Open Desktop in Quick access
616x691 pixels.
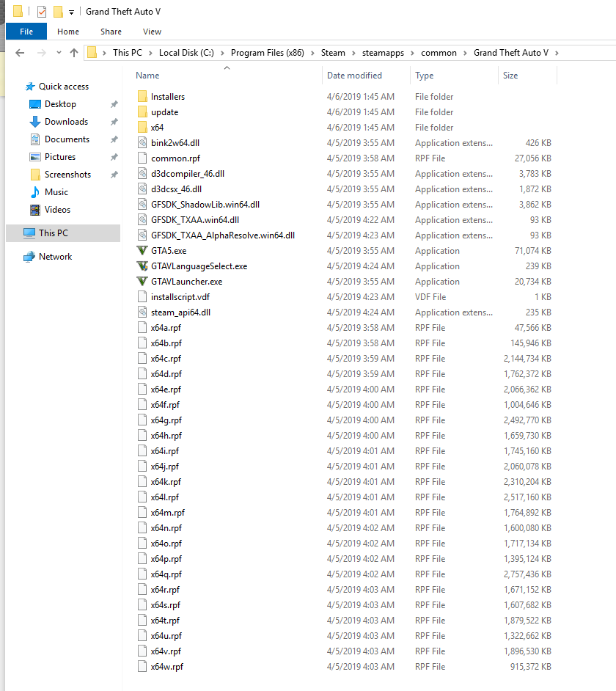[x=60, y=104]
